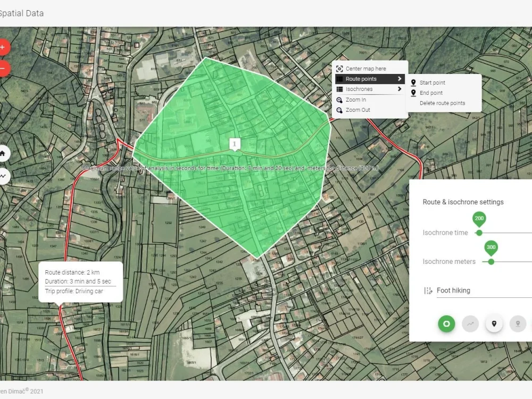The image size is (532, 399).
Task: Click the Isochrones list icon in context menu
Action: 339,89
